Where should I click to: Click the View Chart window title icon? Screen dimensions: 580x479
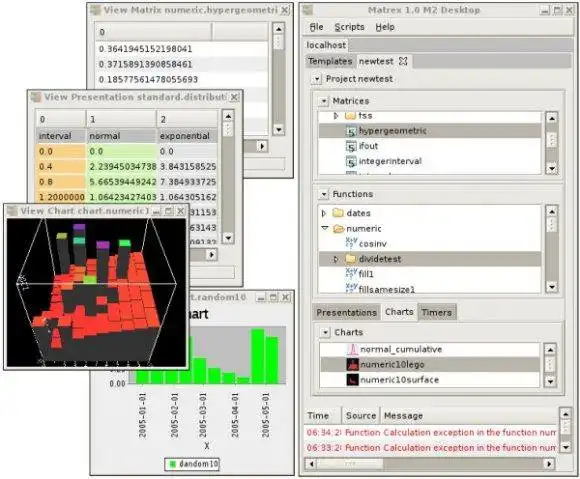tap(12, 211)
